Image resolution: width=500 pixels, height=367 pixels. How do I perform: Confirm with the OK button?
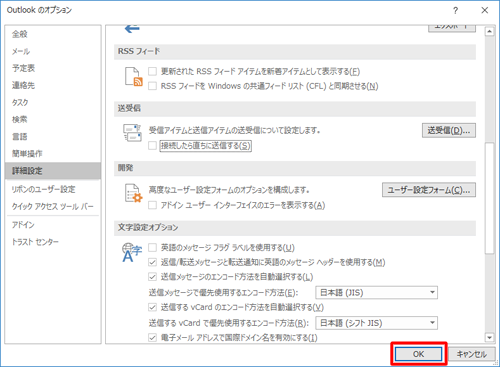pos(419,354)
